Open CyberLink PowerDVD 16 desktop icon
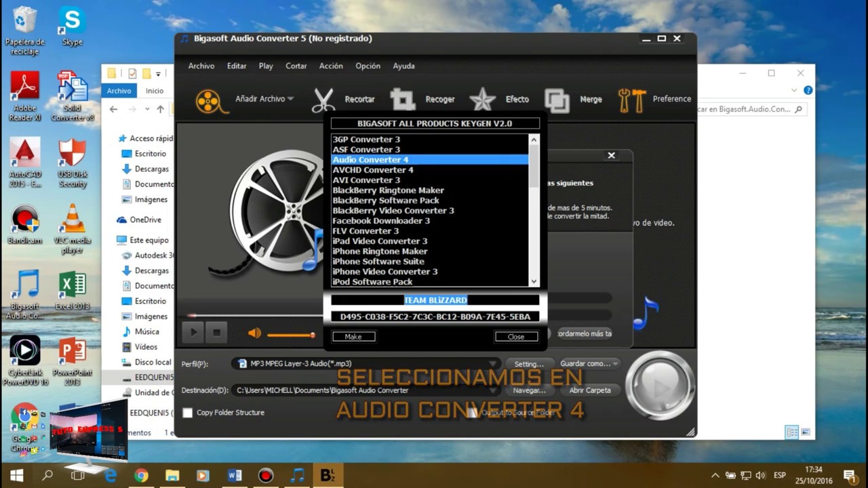 [26, 361]
